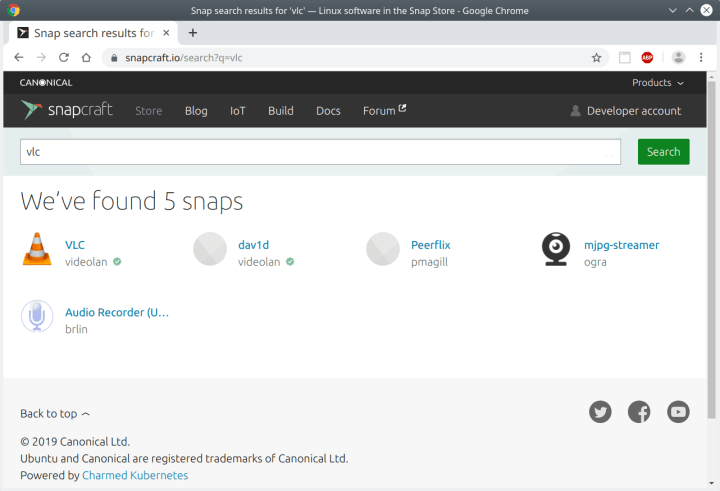
Task: Click the VLC traffic cone icon
Action: [x=37, y=249]
